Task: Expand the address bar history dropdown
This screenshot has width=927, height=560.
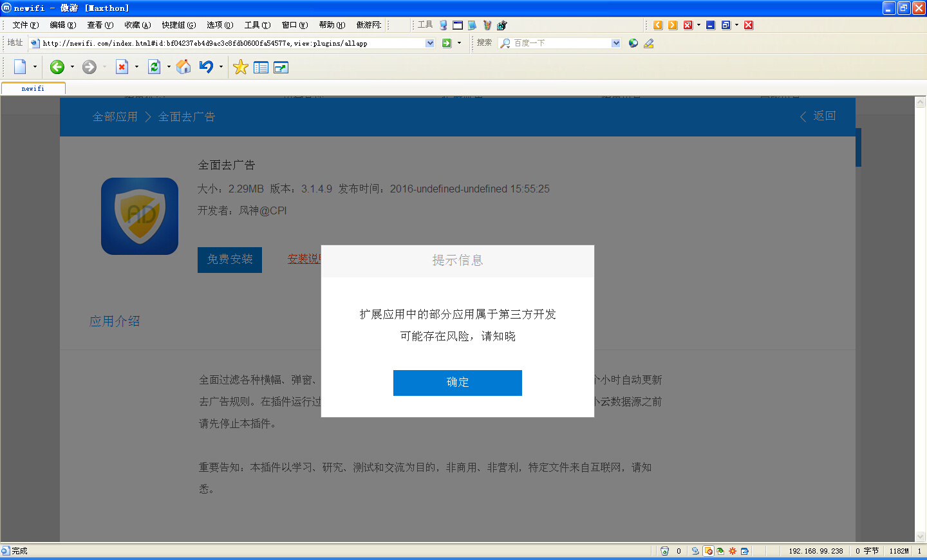Action: click(x=429, y=42)
